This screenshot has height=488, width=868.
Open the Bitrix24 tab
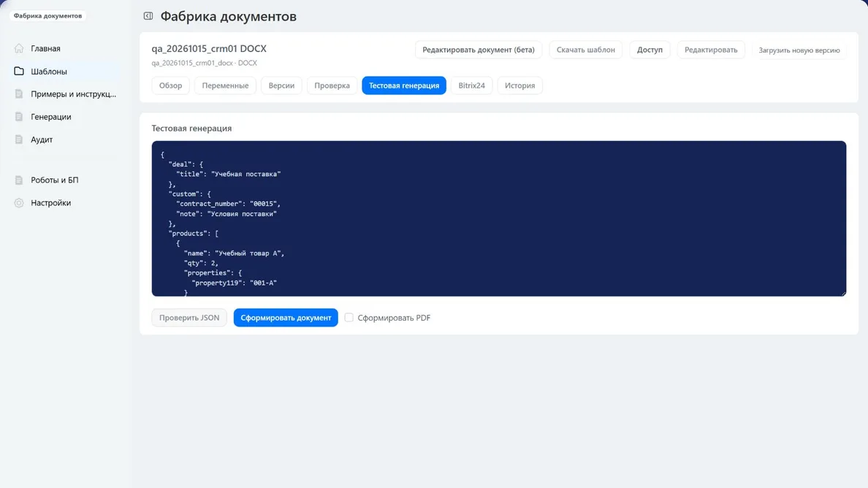pyautogui.click(x=471, y=85)
